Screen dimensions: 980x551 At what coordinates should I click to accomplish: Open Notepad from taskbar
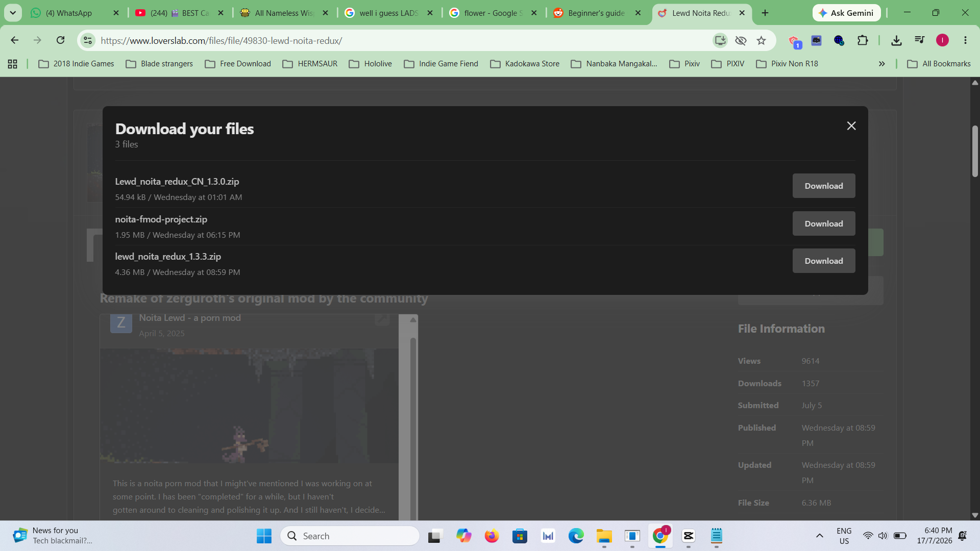click(x=716, y=536)
